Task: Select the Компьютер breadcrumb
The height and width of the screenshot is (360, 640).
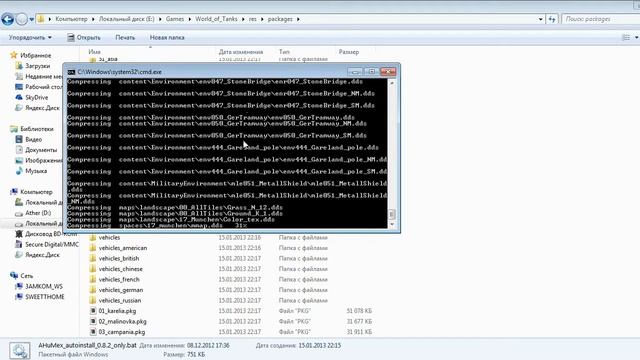Action: click(x=71, y=19)
